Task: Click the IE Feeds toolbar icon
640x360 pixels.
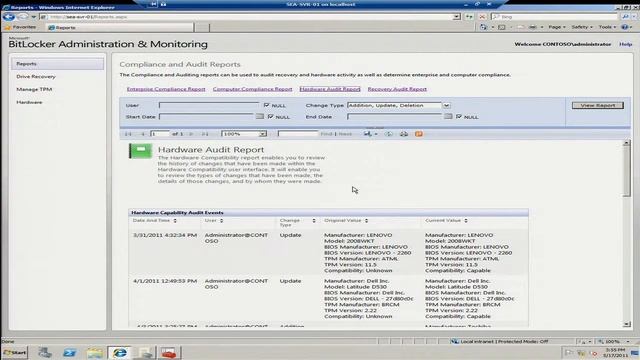Action: pyautogui.click(x=502, y=27)
